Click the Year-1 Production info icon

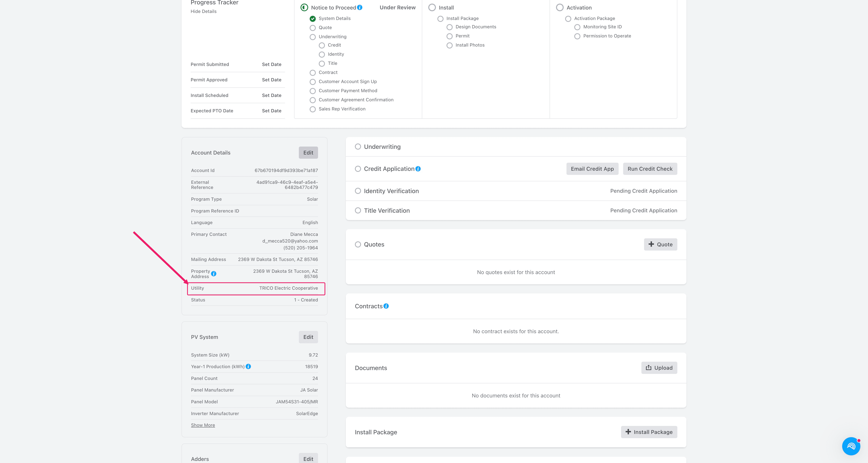tap(248, 367)
